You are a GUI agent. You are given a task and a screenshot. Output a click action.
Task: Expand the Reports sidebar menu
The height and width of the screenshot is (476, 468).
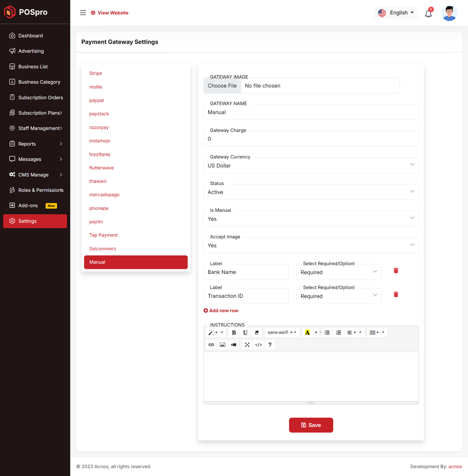coord(35,144)
